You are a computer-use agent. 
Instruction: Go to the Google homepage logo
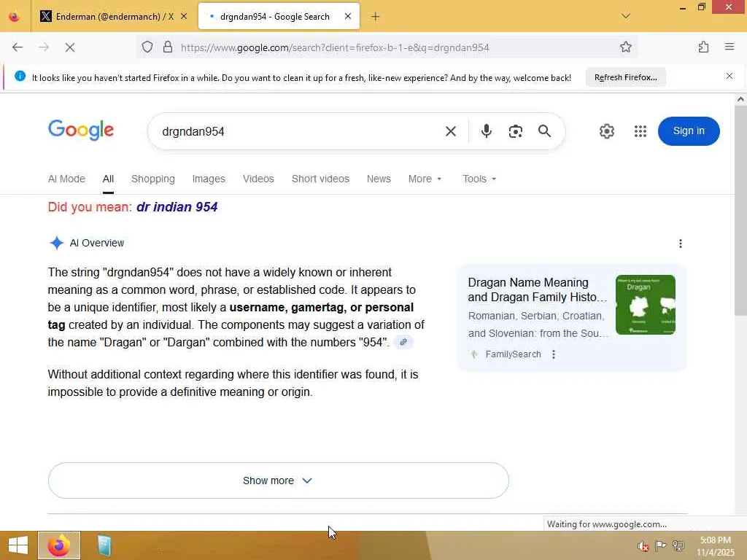[x=81, y=130]
